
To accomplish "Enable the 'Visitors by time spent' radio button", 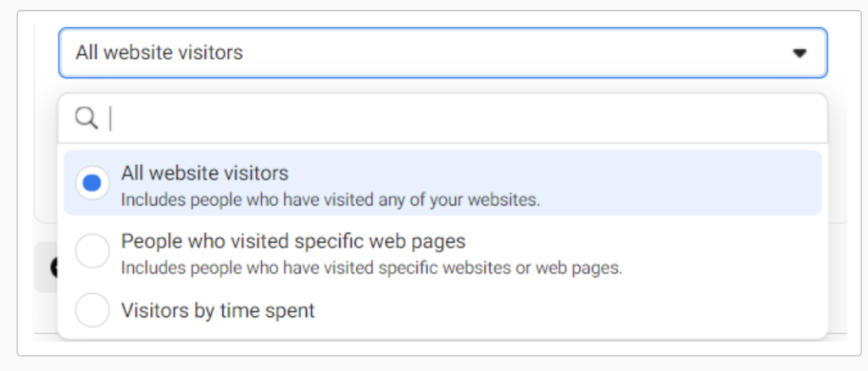I will [x=92, y=311].
